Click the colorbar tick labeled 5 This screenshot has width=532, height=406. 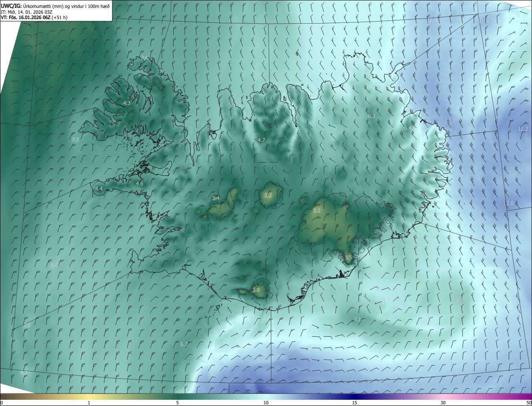[177, 403]
